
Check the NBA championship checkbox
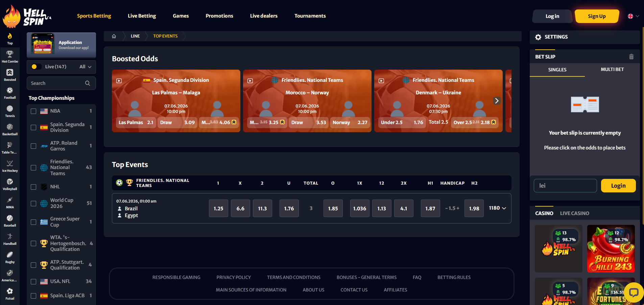tap(33, 111)
